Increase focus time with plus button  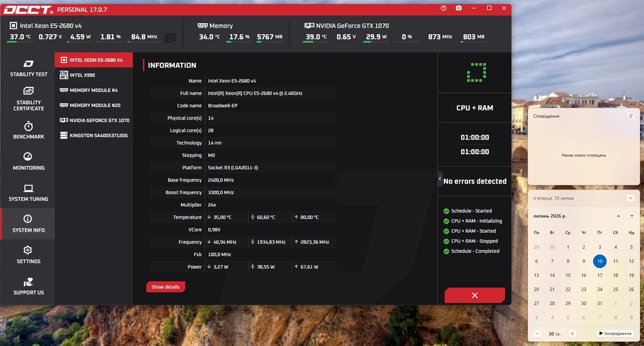(572, 333)
